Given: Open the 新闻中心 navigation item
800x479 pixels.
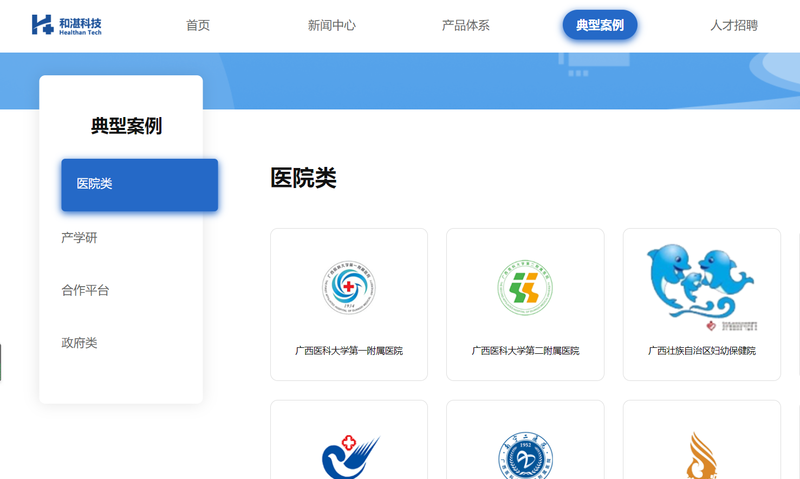Looking at the screenshot, I should point(332,26).
